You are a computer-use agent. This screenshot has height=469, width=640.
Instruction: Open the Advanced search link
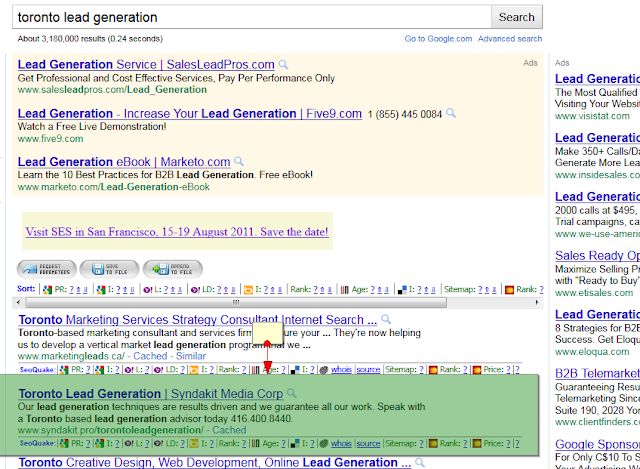pyautogui.click(x=510, y=39)
